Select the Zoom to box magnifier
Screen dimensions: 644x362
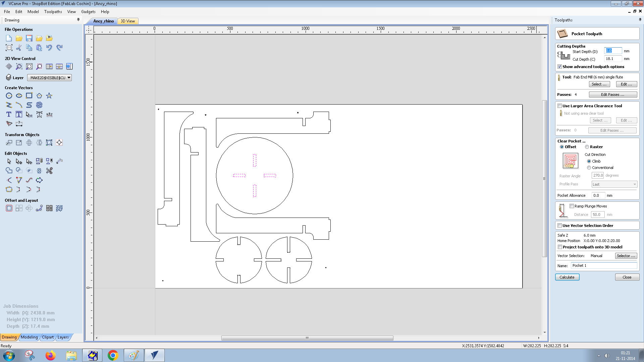tap(19, 66)
